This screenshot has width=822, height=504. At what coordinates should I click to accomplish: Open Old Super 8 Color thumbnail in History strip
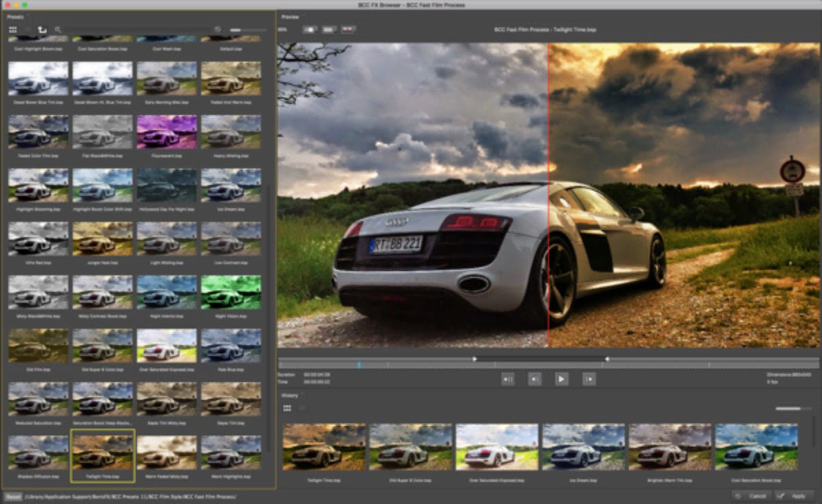411,446
